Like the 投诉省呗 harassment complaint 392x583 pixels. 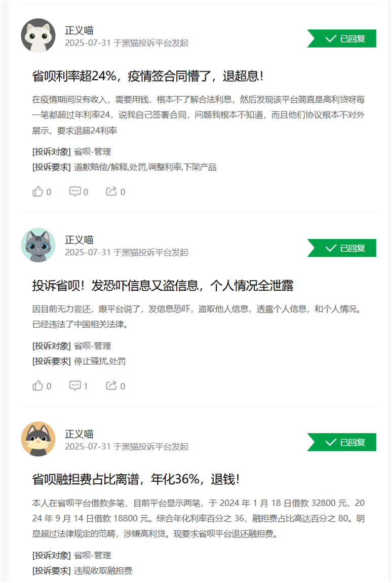coord(42,386)
